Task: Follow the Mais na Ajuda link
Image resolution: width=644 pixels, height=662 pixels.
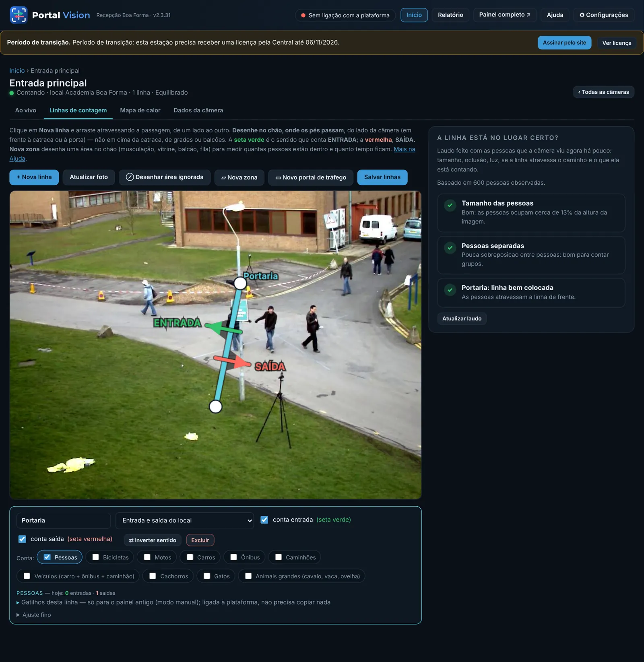Action: click(x=404, y=149)
